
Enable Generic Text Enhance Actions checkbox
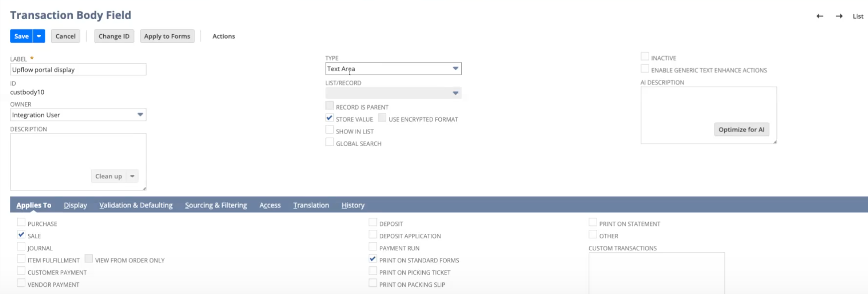point(645,69)
